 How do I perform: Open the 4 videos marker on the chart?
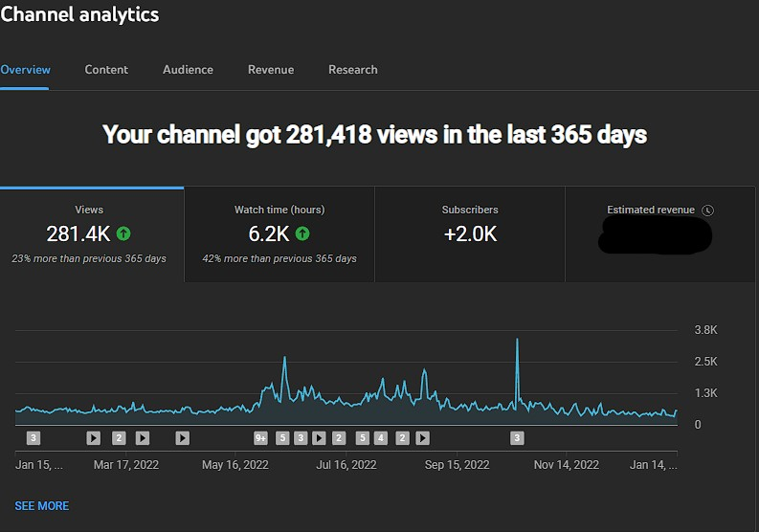[x=381, y=438]
